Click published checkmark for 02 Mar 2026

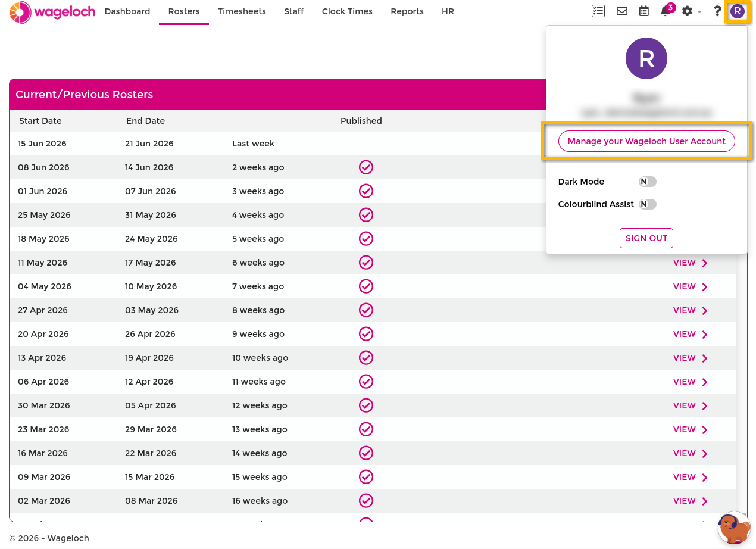(366, 501)
